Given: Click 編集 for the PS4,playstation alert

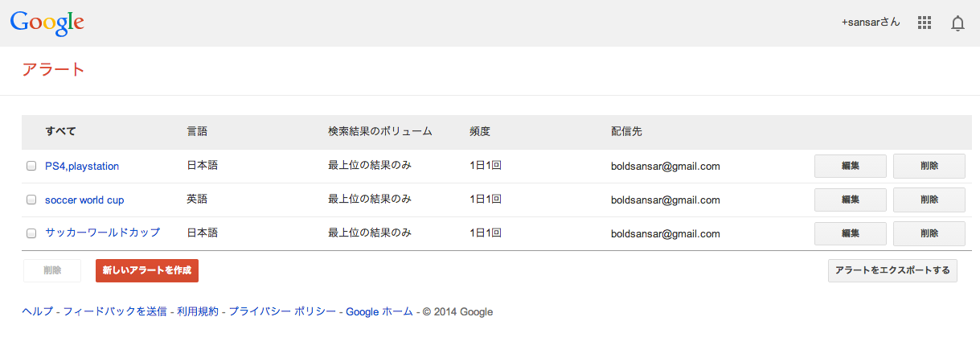Looking at the screenshot, I should pyautogui.click(x=851, y=167).
